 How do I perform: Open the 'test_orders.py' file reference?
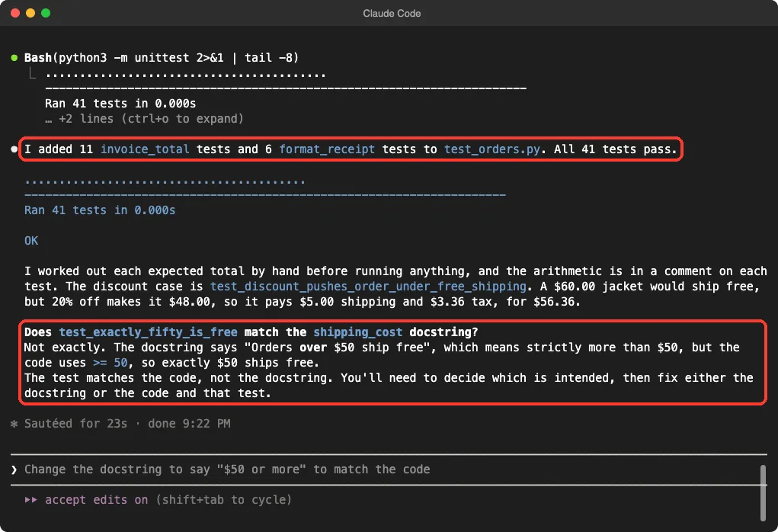[491, 149]
